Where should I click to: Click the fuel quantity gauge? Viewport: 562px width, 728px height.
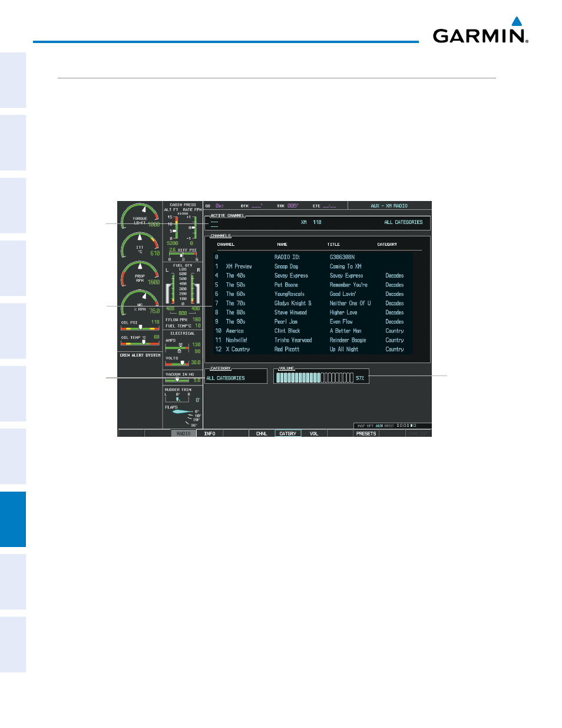[x=183, y=289]
